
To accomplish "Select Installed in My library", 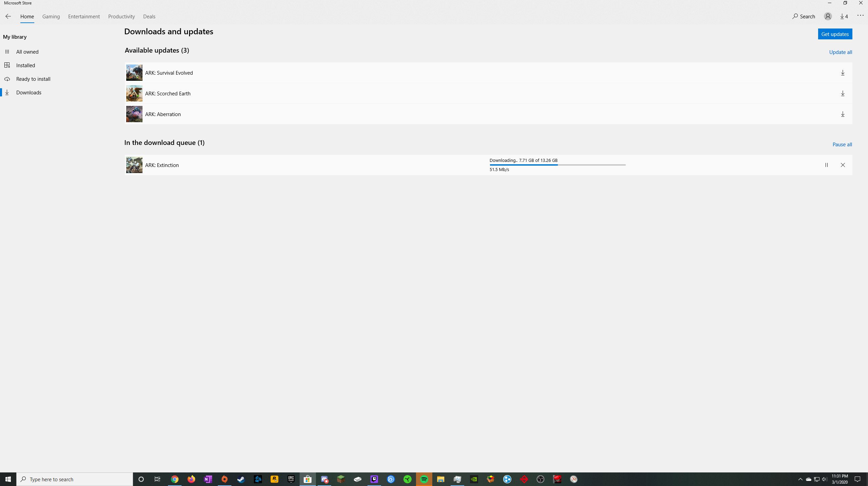I will point(25,65).
